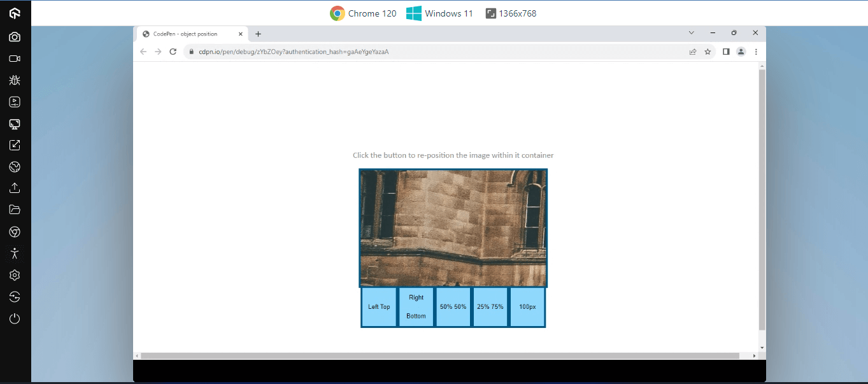This screenshot has height=384, width=868.
Task: Click the scrollbar down arrow
Action: 762,347
